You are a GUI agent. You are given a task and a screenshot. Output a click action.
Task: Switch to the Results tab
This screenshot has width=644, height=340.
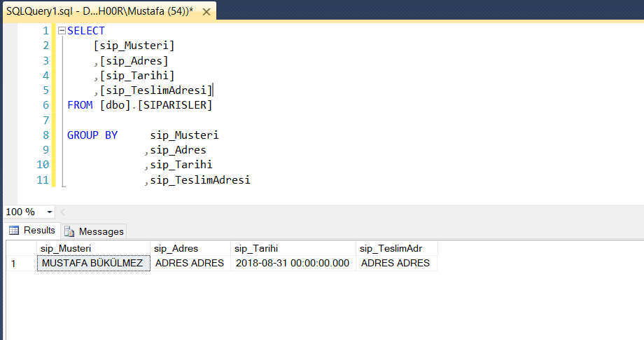[31, 231]
